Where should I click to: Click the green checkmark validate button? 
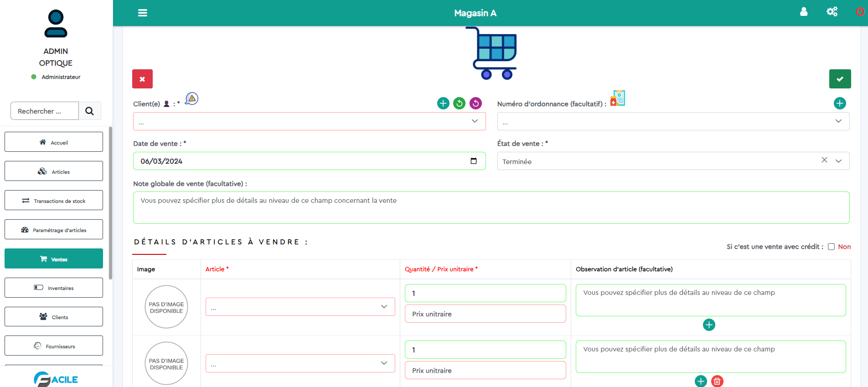click(840, 79)
